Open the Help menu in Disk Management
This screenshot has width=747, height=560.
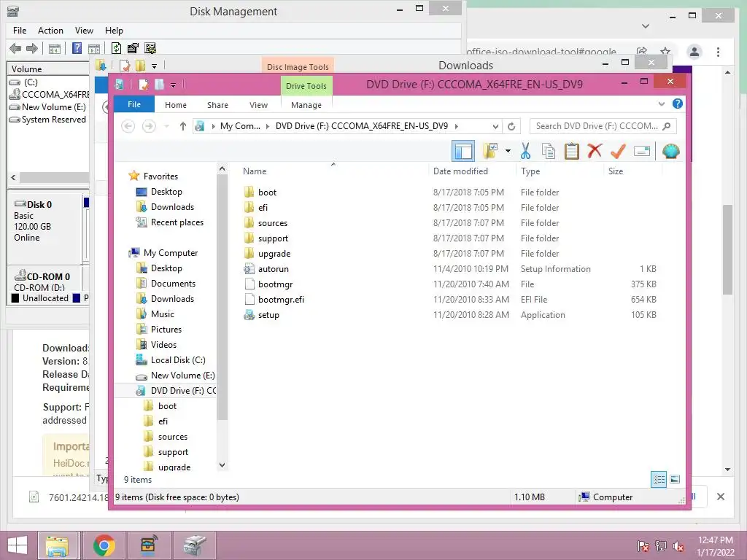coord(114,31)
